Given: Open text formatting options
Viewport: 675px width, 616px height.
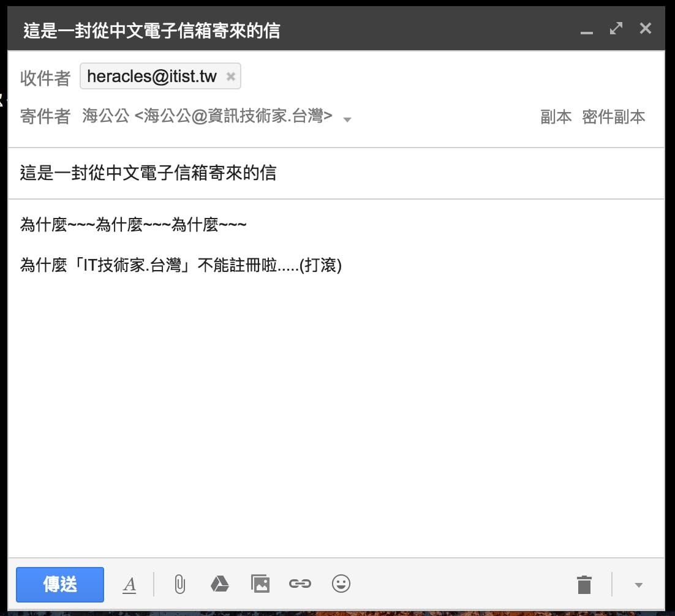Looking at the screenshot, I should point(130,584).
